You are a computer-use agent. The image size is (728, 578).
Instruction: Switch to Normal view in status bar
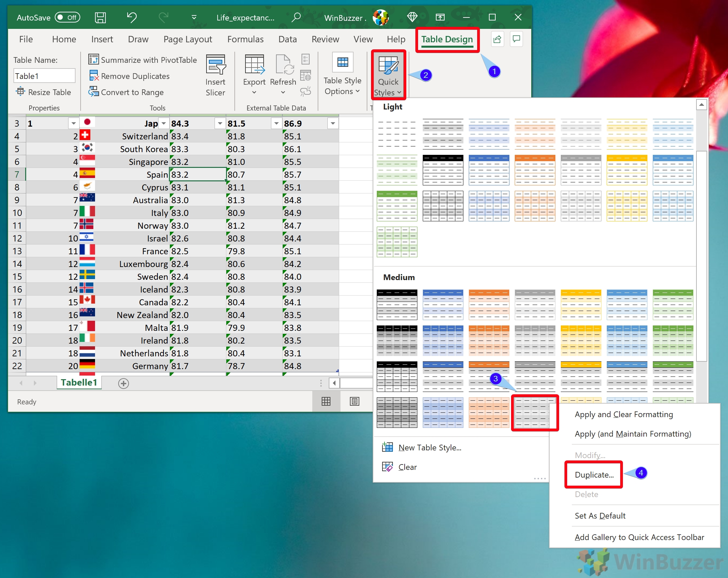click(x=326, y=401)
